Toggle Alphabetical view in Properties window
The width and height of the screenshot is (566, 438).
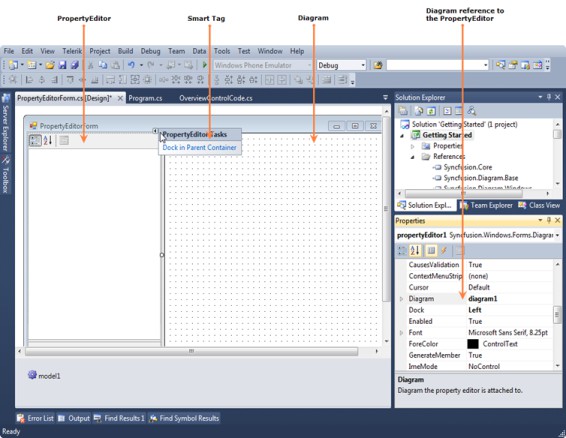415,250
